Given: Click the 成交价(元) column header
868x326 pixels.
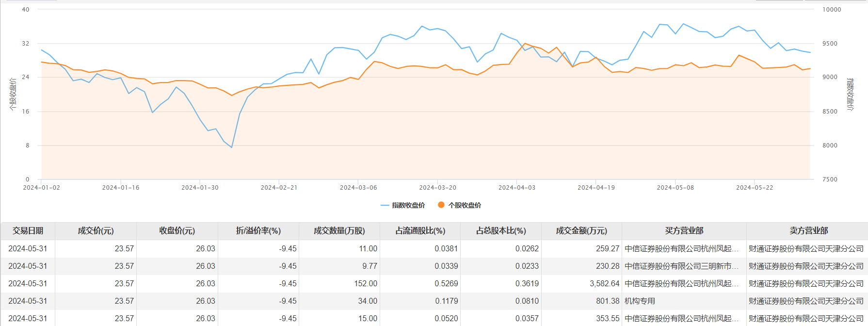Looking at the screenshot, I should pyautogui.click(x=96, y=230).
